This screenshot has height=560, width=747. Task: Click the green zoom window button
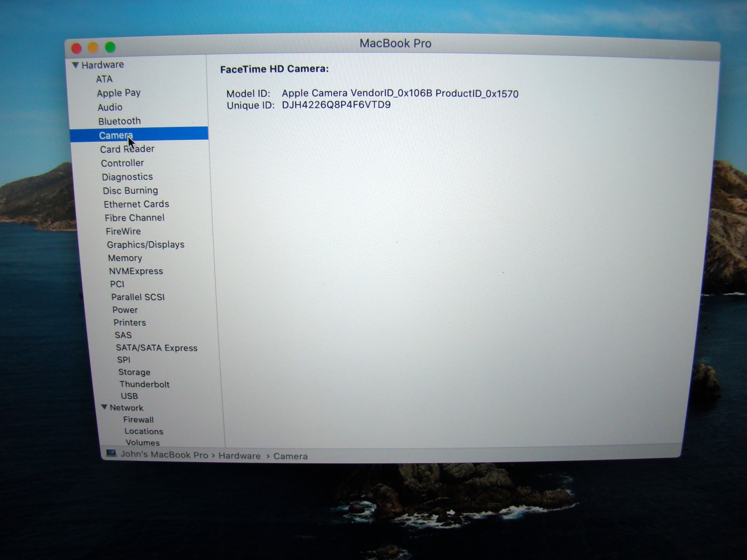110,47
